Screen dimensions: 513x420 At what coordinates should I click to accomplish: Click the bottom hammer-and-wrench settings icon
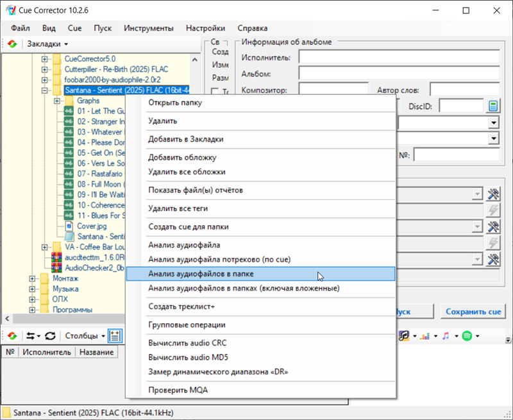pyautogui.click(x=493, y=260)
